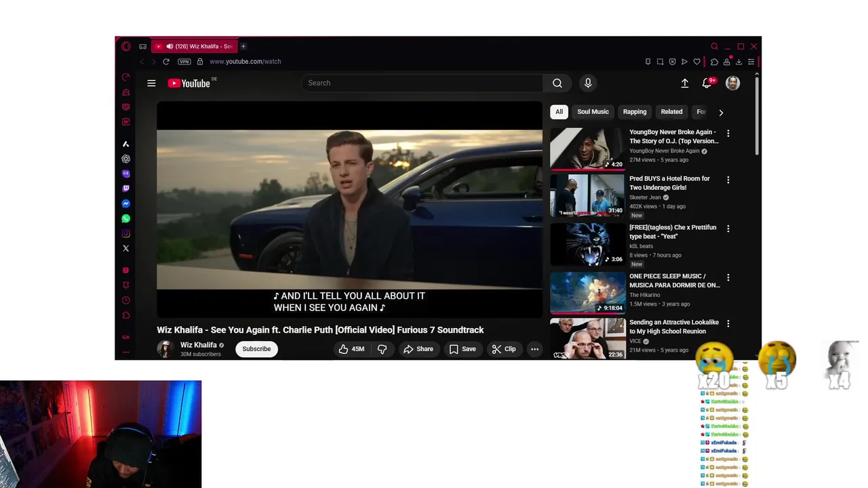Go back to previous page
This screenshot has width=868, height=488.
pyautogui.click(x=142, y=61)
